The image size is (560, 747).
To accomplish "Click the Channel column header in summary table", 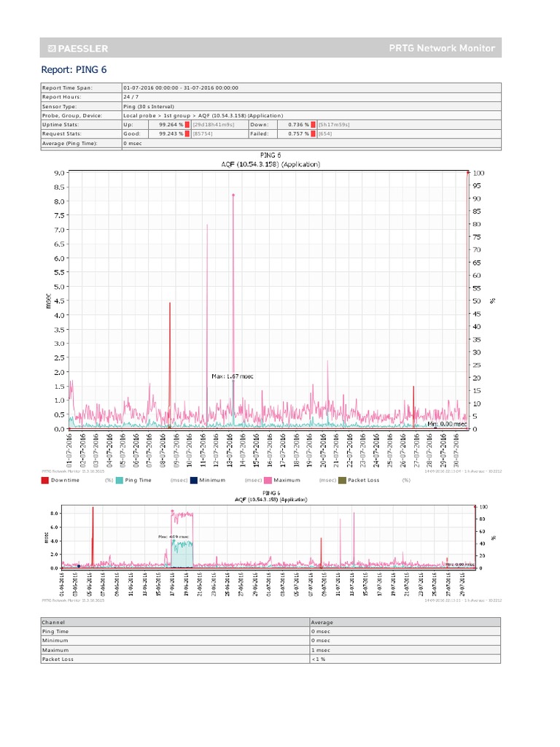I will (55, 622).
